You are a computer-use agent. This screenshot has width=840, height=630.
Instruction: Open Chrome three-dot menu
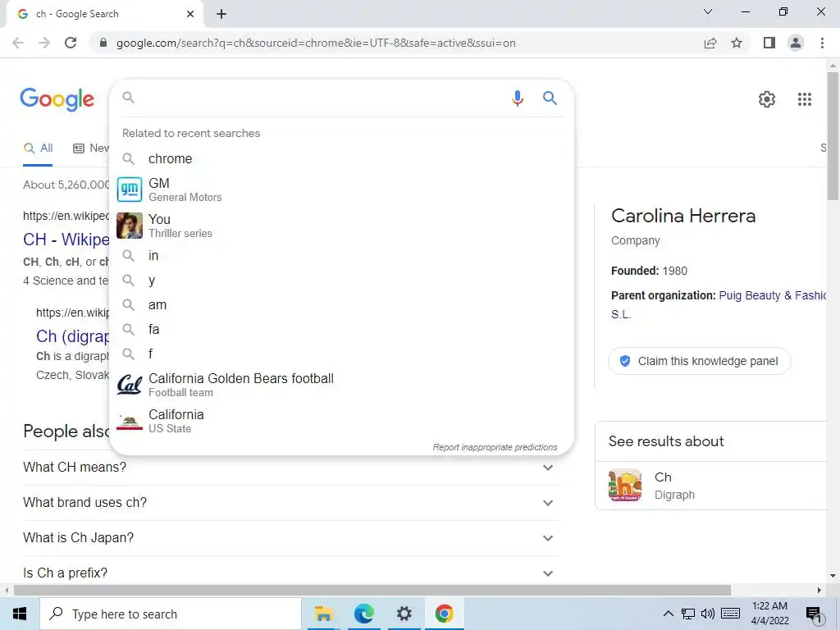[x=822, y=43]
